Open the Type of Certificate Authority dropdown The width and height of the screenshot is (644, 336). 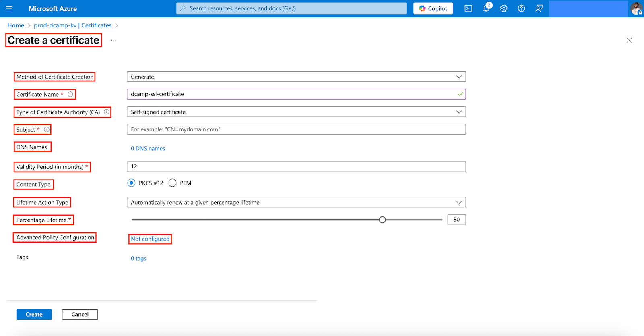pyautogui.click(x=296, y=112)
